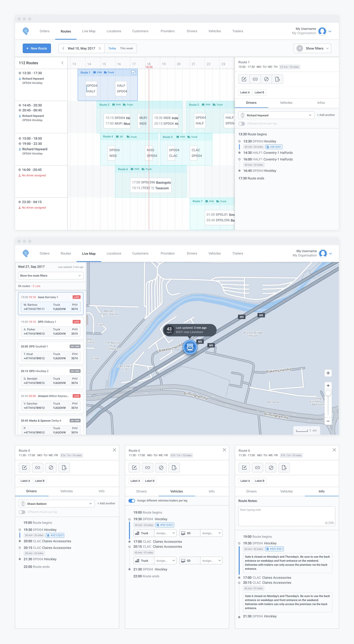Click the cancel circle icon in Route 1 panel
The width and height of the screenshot is (354, 644).
[x=266, y=79]
